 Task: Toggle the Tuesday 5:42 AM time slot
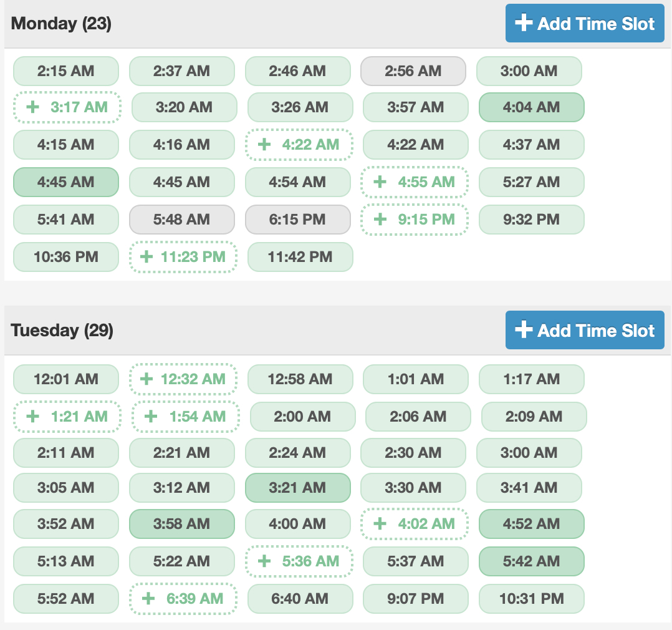click(531, 561)
